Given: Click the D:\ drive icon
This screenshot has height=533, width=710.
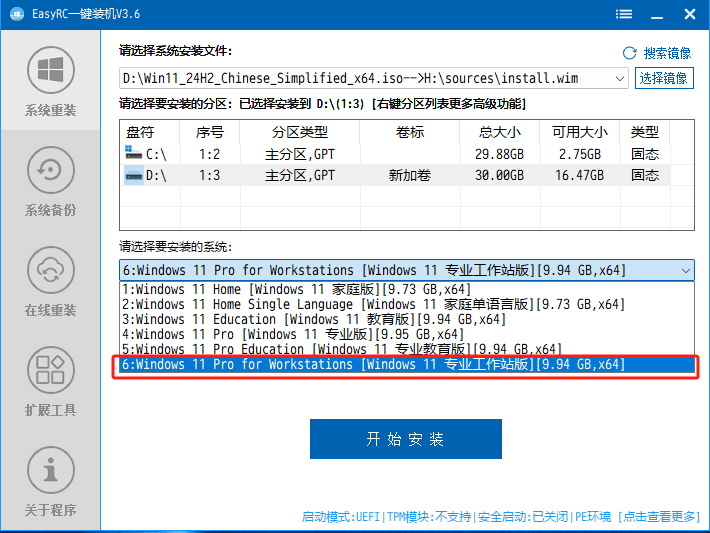Looking at the screenshot, I should [x=133, y=175].
